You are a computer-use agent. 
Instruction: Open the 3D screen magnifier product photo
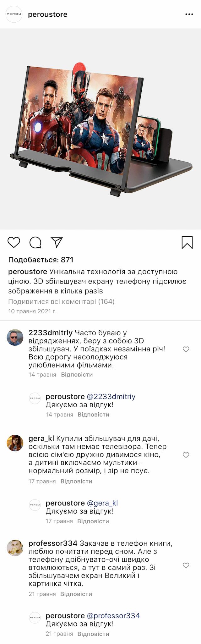pos(100,129)
